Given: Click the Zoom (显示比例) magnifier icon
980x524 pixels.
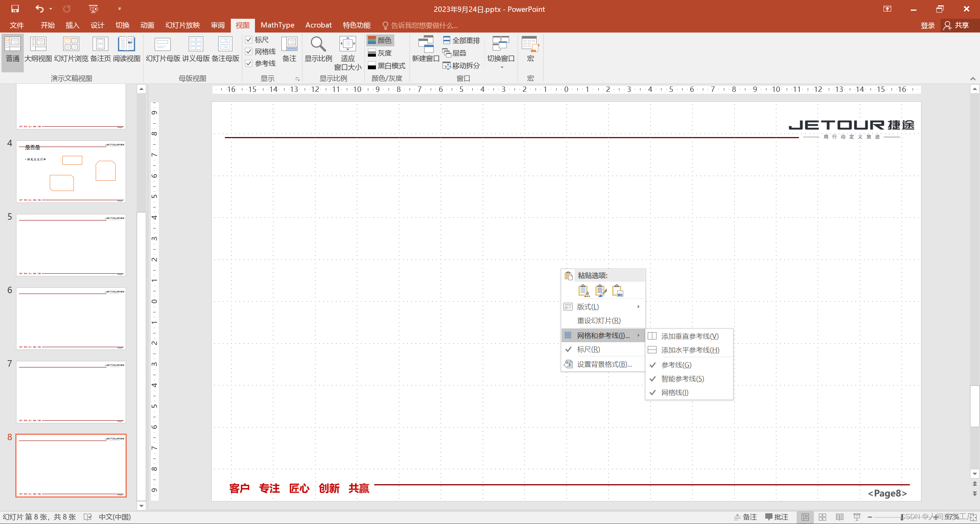Looking at the screenshot, I should 318,44.
